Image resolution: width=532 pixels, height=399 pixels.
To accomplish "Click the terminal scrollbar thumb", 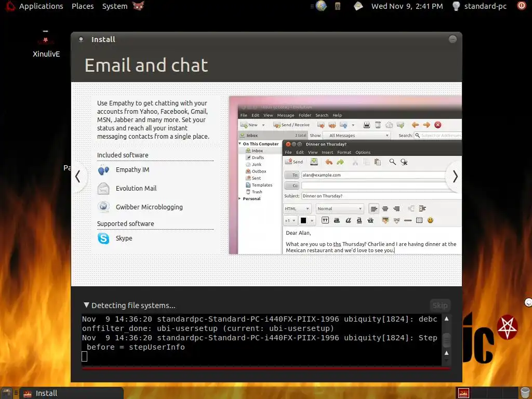I will [x=446, y=340].
